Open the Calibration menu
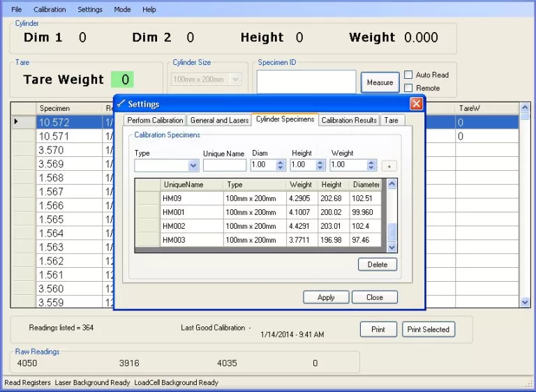 pyautogui.click(x=50, y=10)
